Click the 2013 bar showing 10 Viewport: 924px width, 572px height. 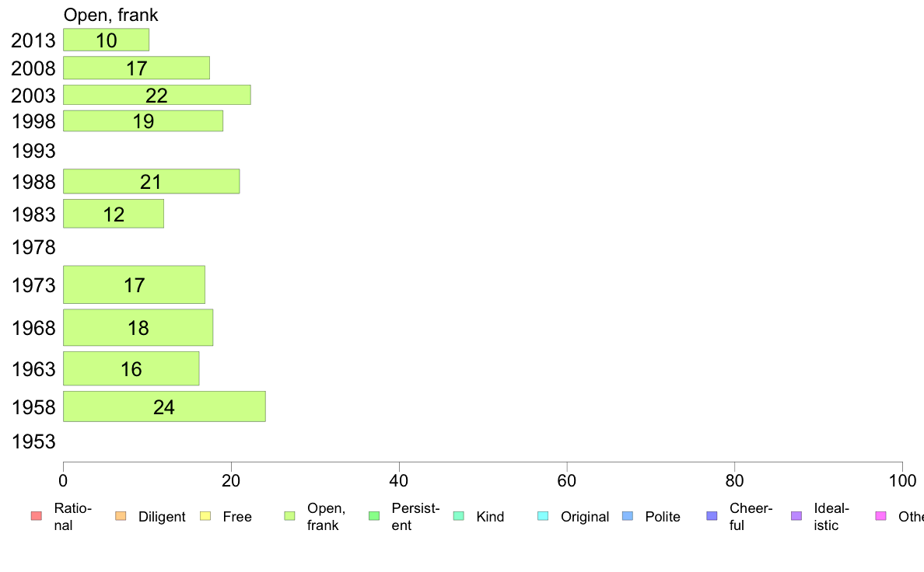(106, 40)
